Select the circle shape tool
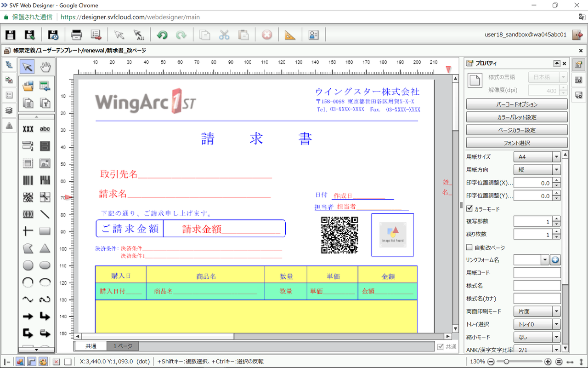Screen dimensions: 588x368 pos(28,265)
